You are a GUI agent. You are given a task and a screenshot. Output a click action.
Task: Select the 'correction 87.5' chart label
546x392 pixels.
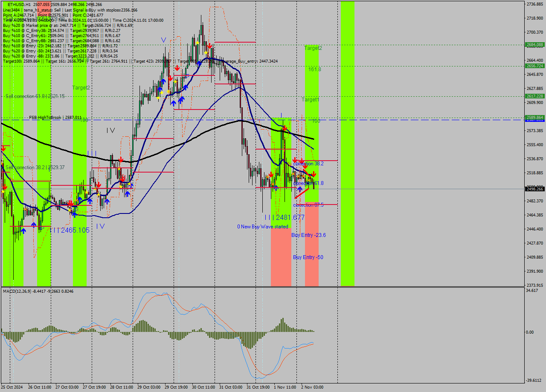click(x=308, y=205)
